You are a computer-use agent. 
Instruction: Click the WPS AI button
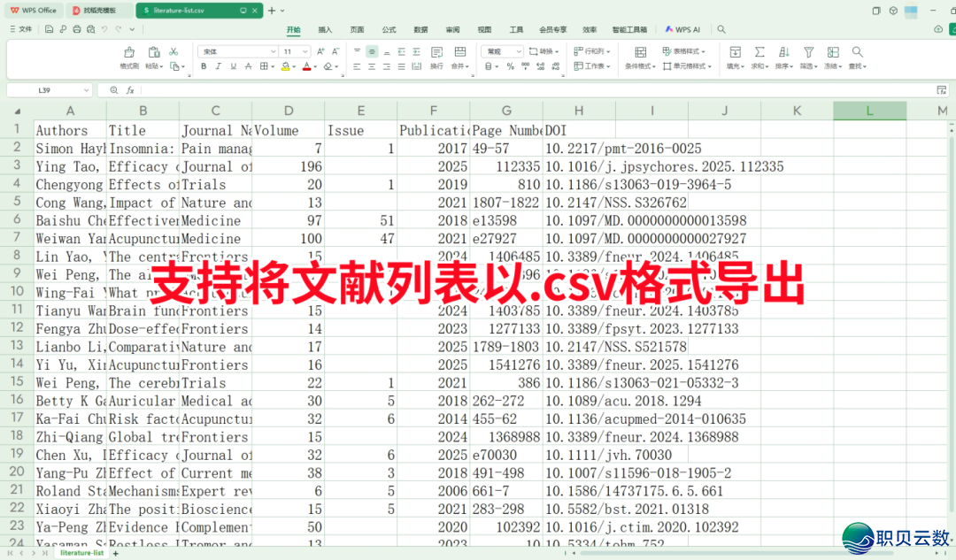coord(683,29)
